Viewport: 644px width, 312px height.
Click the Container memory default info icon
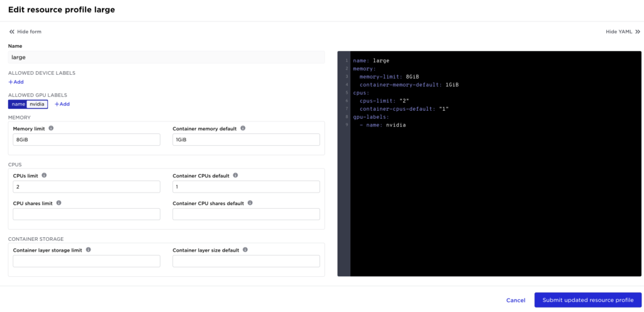243,128
